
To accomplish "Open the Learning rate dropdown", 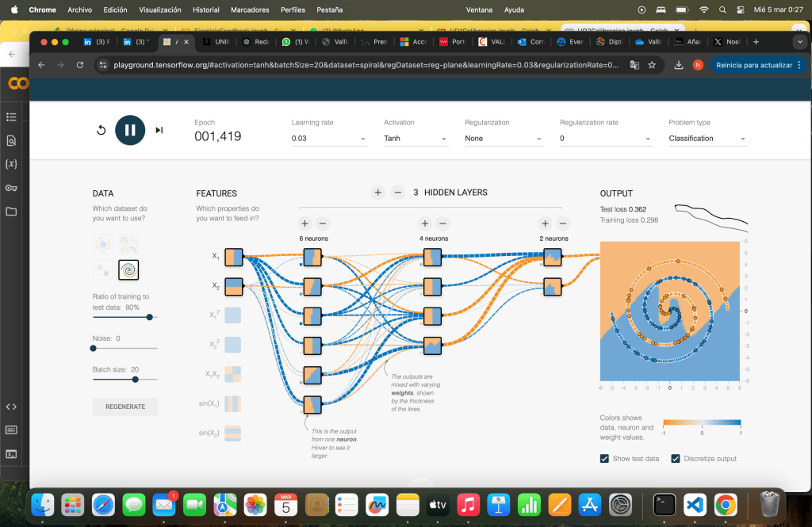I will click(329, 139).
